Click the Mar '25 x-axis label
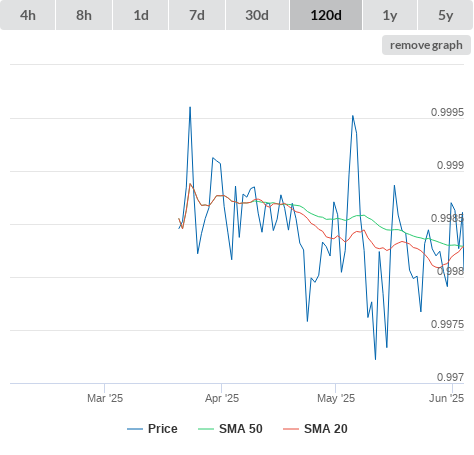474x455 pixels. point(105,398)
